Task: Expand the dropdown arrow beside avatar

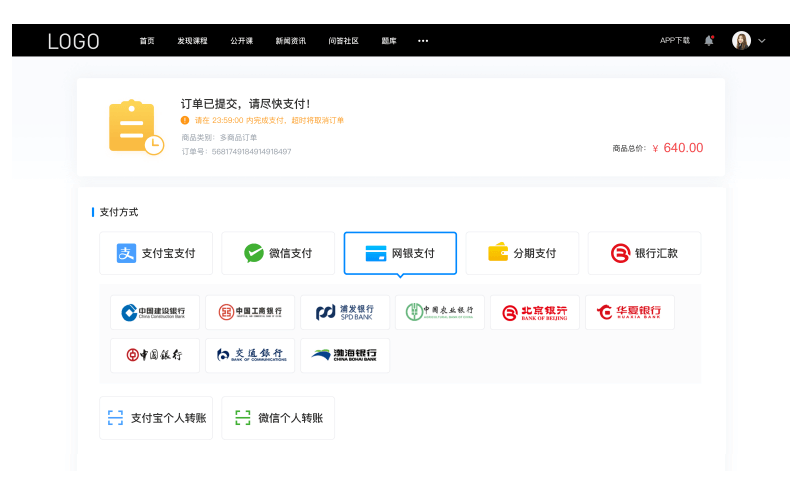Action: click(x=762, y=41)
